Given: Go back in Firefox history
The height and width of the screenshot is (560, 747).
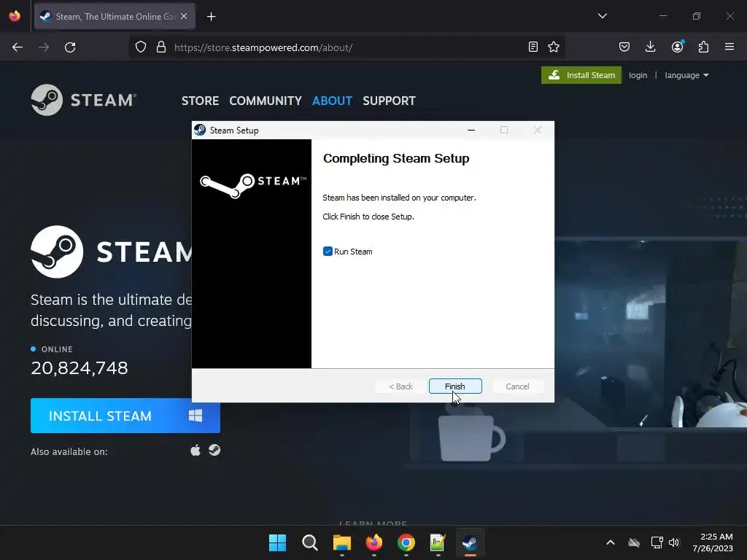Looking at the screenshot, I should click(18, 47).
